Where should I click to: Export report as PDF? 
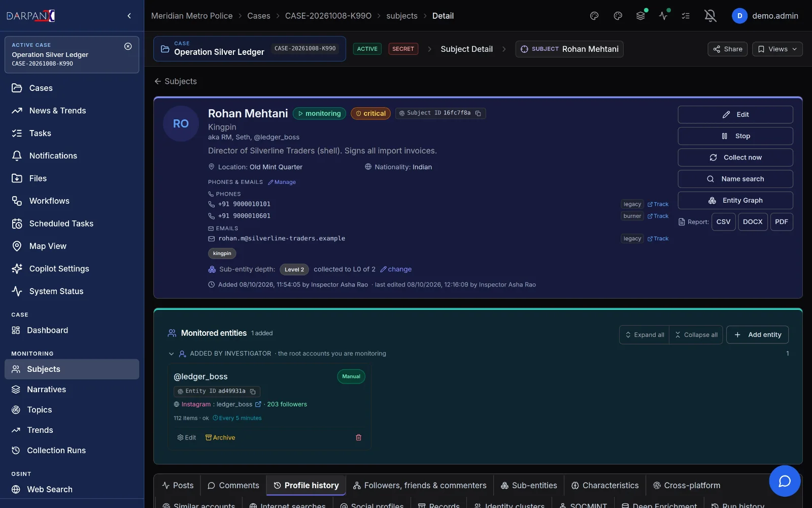tap(782, 222)
